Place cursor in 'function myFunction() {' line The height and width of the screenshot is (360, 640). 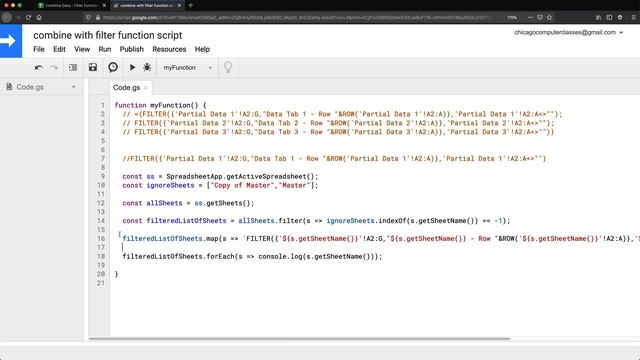pyautogui.click(x=160, y=105)
